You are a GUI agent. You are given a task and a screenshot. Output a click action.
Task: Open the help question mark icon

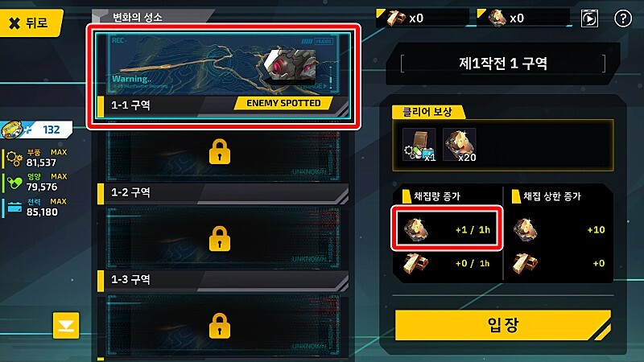click(622, 19)
